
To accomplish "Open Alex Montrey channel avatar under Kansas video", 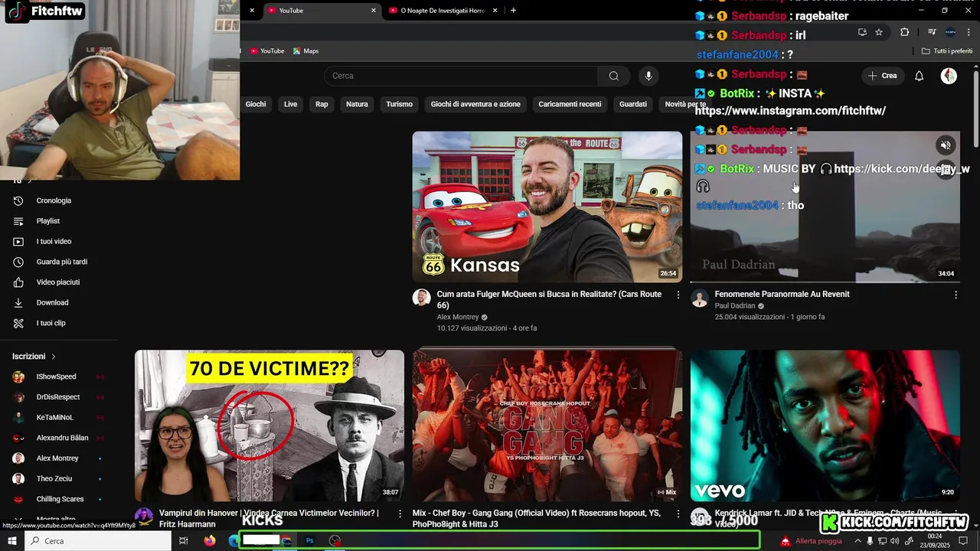I will tap(422, 298).
